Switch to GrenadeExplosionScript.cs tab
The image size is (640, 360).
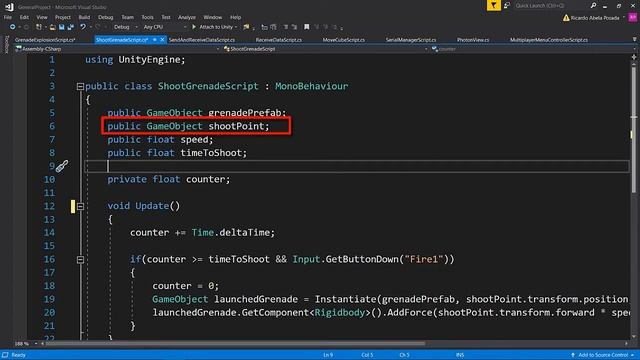pos(45,40)
